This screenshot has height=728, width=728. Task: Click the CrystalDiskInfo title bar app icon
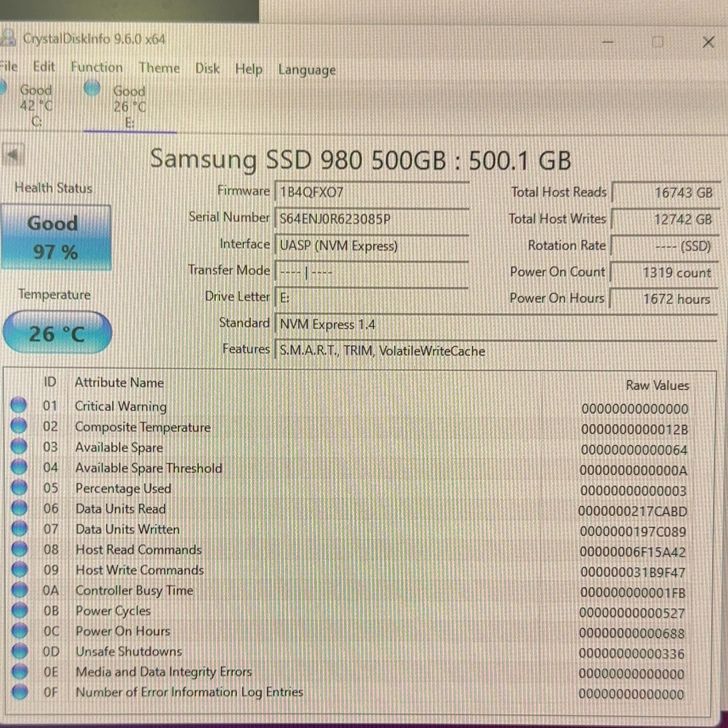7,38
